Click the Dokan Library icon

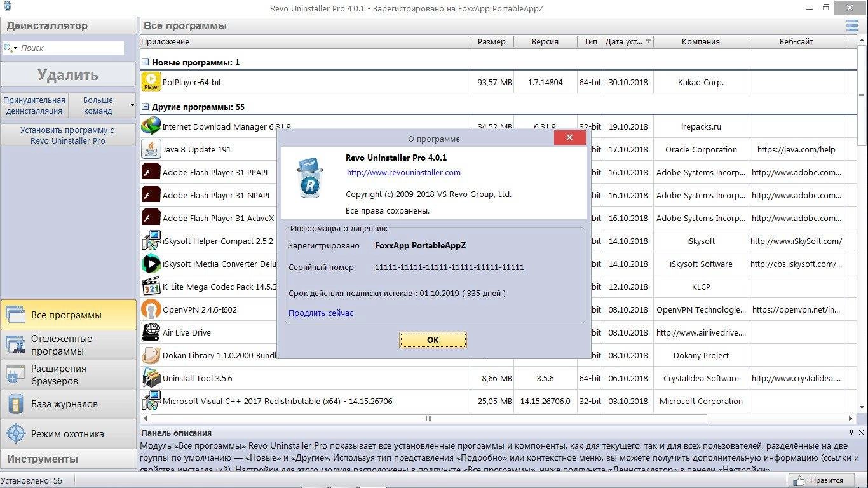coord(151,355)
